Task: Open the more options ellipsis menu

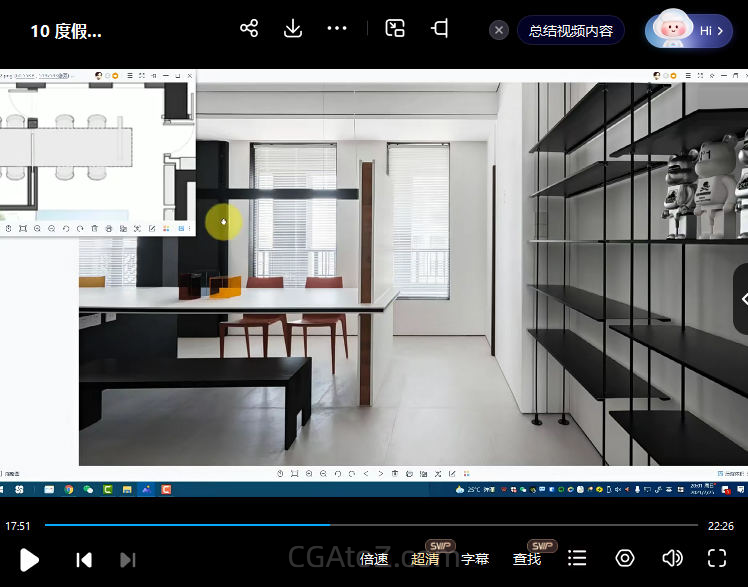Action: tap(337, 28)
